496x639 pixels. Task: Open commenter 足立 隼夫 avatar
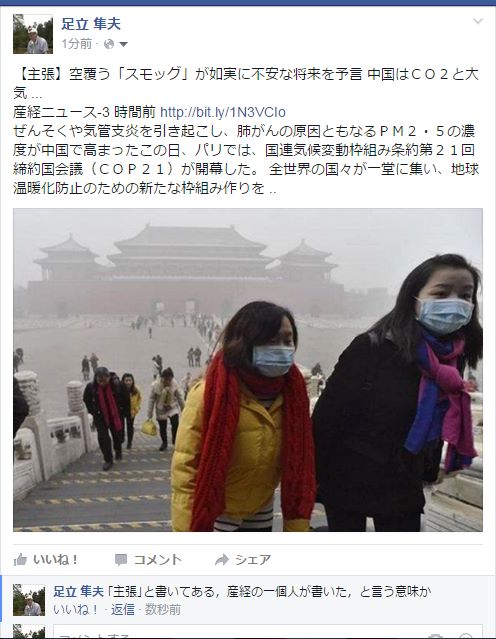click(x=29, y=600)
